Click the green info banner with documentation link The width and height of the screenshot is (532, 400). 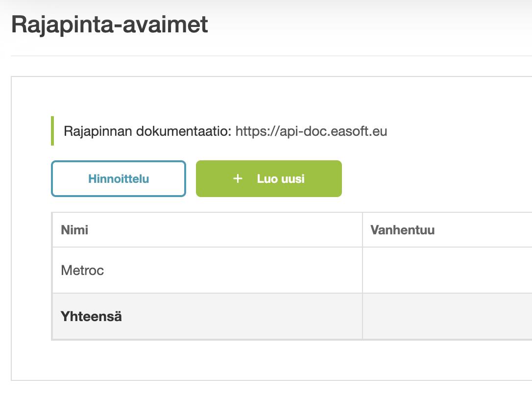point(220,131)
